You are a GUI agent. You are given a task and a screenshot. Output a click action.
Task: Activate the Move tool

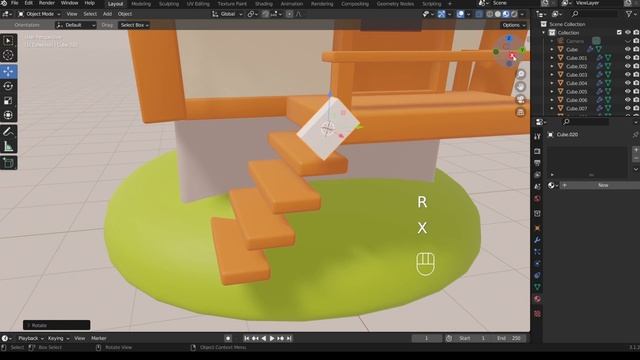(8, 71)
